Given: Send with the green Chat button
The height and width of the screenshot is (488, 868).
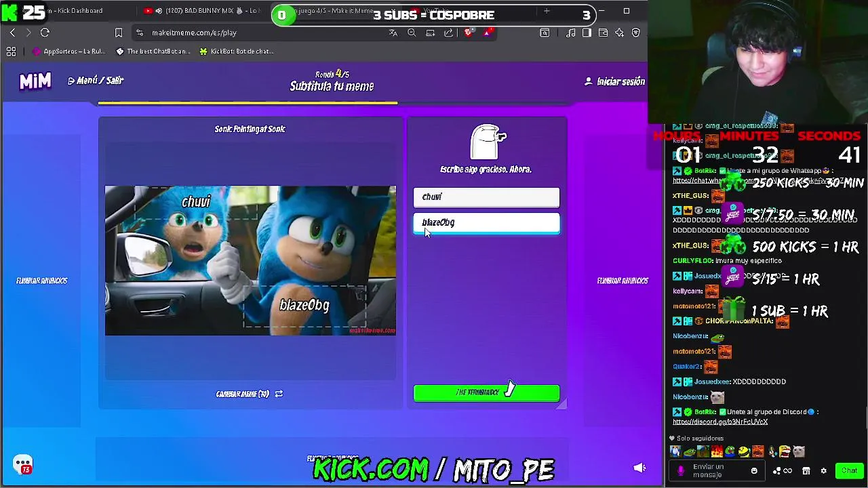Looking at the screenshot, I should pyautogui.click(x=849, y=471).
